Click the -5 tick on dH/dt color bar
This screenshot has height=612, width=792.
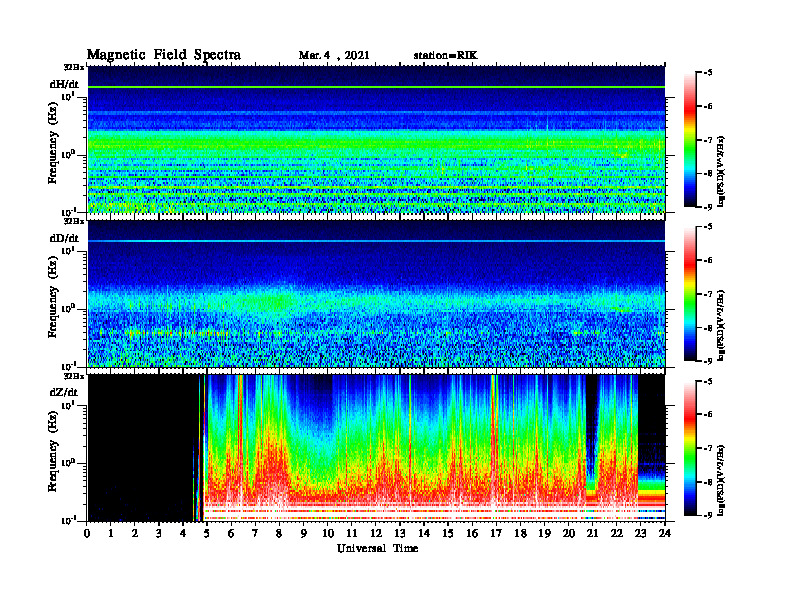[x=707, y=73]
